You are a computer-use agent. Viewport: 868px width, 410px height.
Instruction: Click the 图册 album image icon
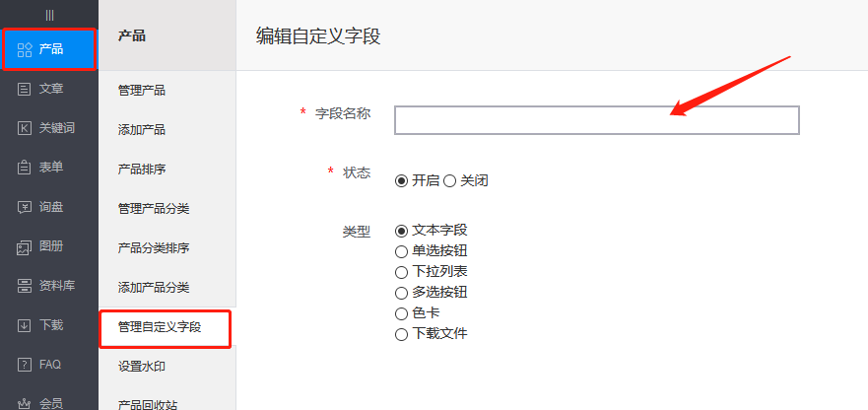point(25,246)
